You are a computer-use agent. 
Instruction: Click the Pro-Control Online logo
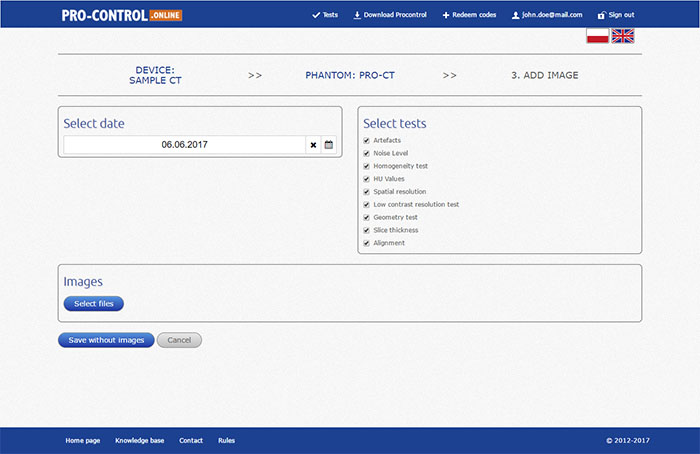coord(121,15)
